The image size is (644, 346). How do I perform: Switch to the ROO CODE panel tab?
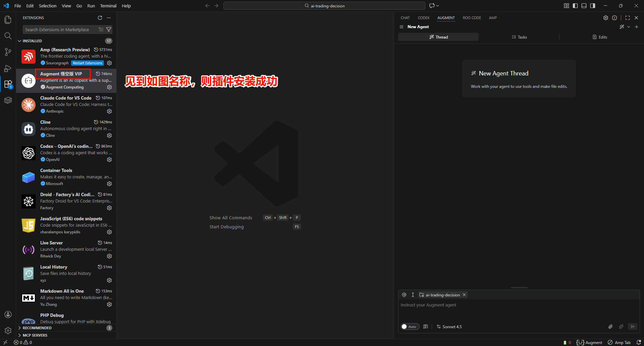pyautogui.click(x=472, y=18)
